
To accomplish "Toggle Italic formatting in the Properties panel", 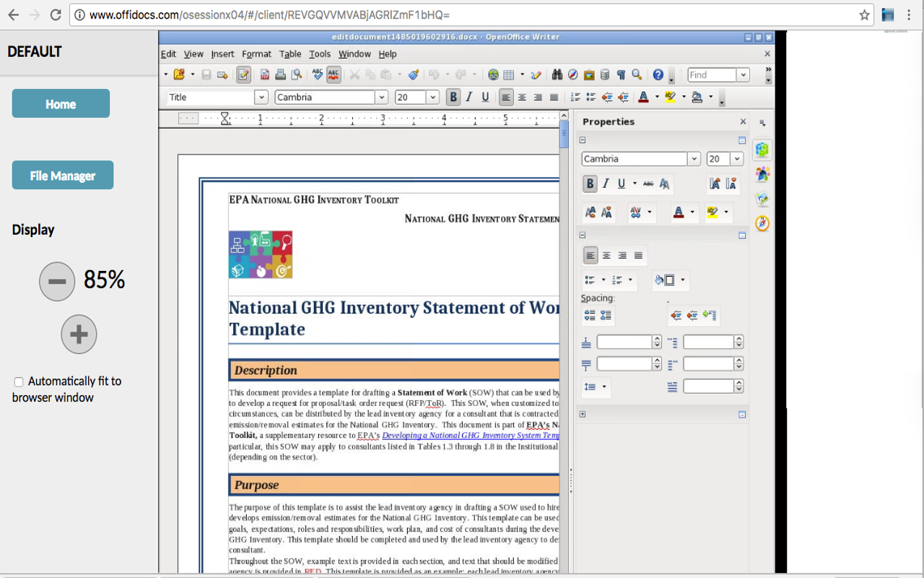I will (605, 184).
